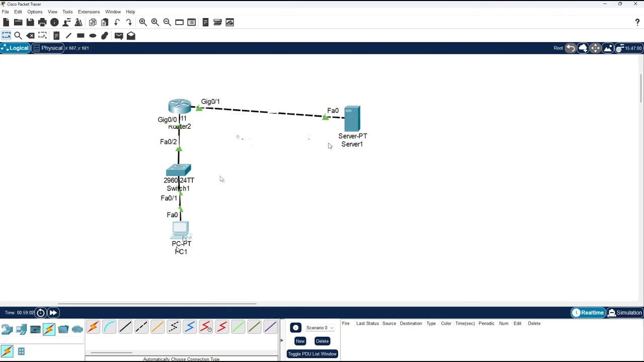Viewport: 644px width, 362px height.
Task: Reset the workspace zoom
Action: click(155, 22)
